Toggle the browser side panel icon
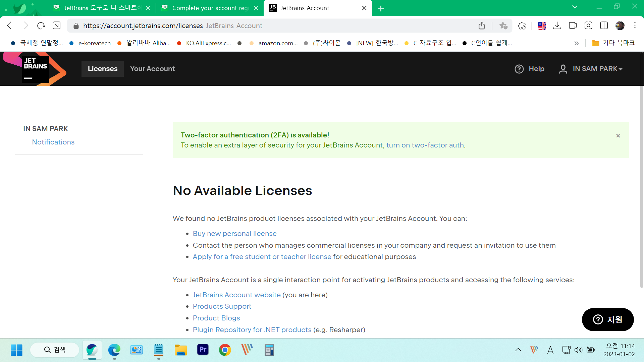 604,25
